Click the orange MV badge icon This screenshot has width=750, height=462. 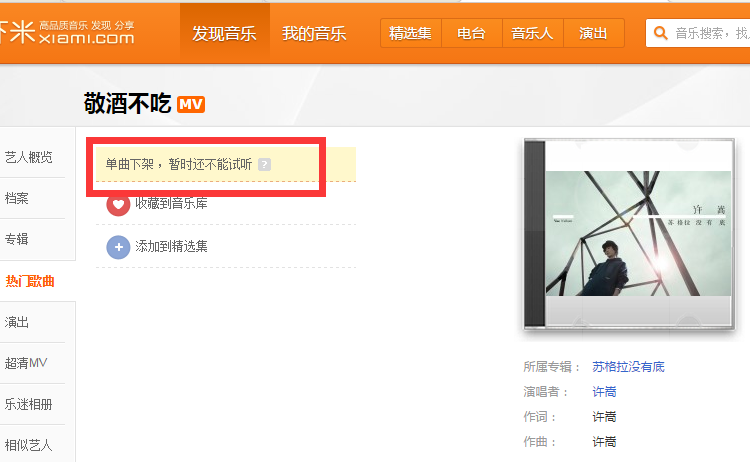point(191,104)
